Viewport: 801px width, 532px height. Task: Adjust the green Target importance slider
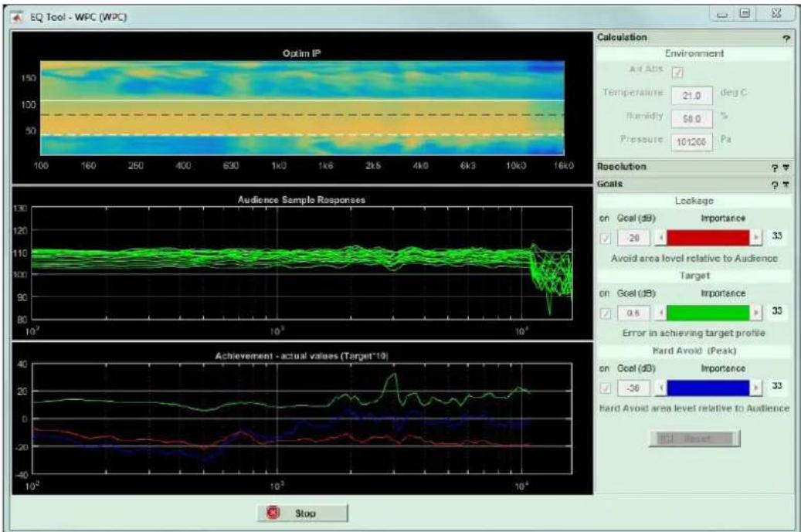pos(708,313)
